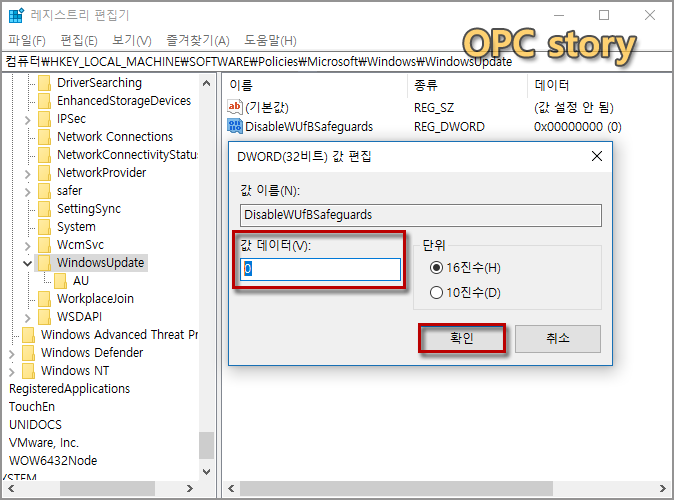Click the 값 이름(N) field showing DisableWUfBSafeguards
This screenshot has height=500, width=674.
421,215
